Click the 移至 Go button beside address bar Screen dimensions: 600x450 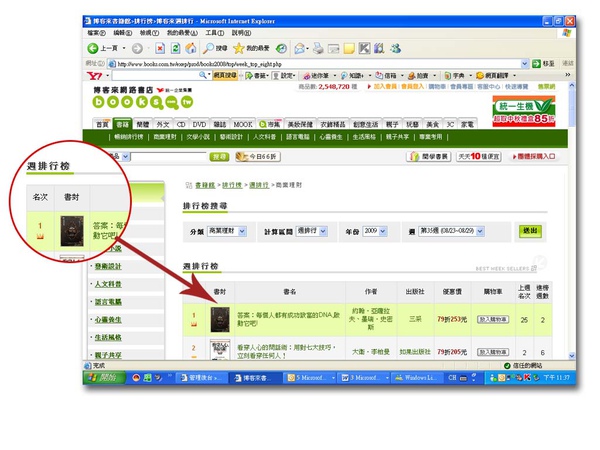tap(544, 64)
